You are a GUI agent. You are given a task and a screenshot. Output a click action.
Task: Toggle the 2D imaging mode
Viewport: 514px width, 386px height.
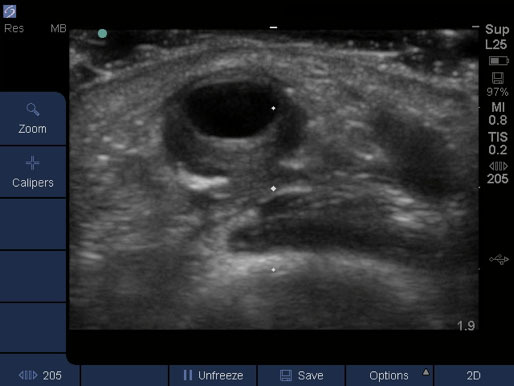(474, 375)
